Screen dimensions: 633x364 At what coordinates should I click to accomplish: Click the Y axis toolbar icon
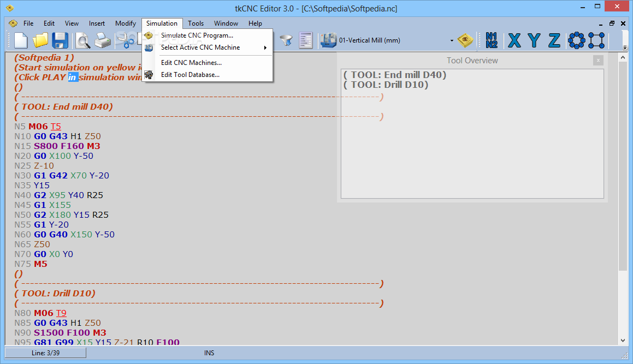(x=534, y=40)
